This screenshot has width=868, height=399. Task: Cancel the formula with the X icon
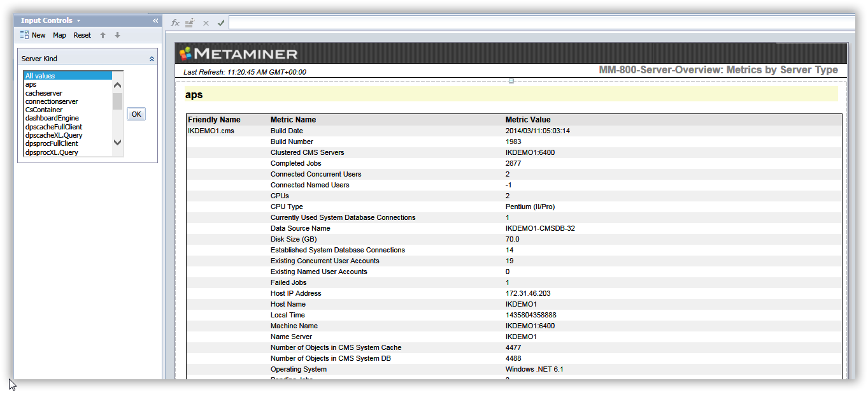206,23
